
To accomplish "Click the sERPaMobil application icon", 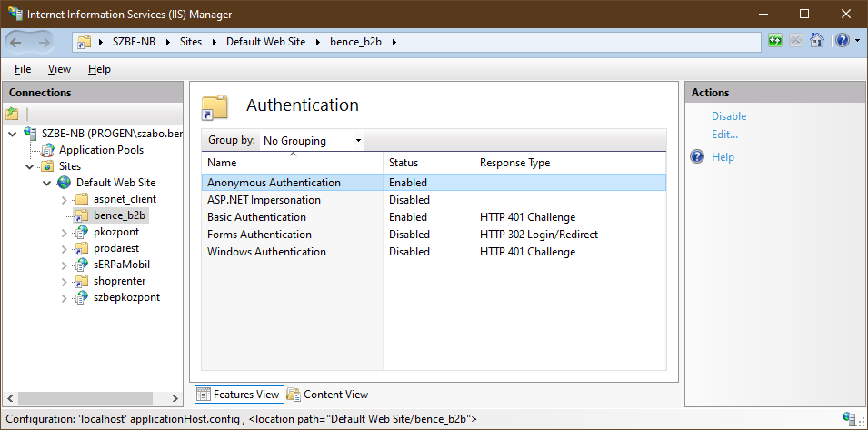I will [x=80, y=265].
